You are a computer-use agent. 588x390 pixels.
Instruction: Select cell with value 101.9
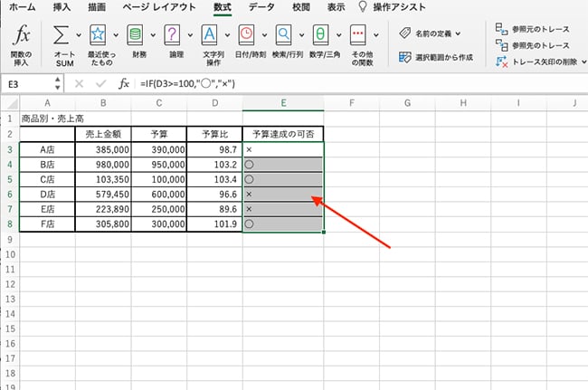coord(215,224)
